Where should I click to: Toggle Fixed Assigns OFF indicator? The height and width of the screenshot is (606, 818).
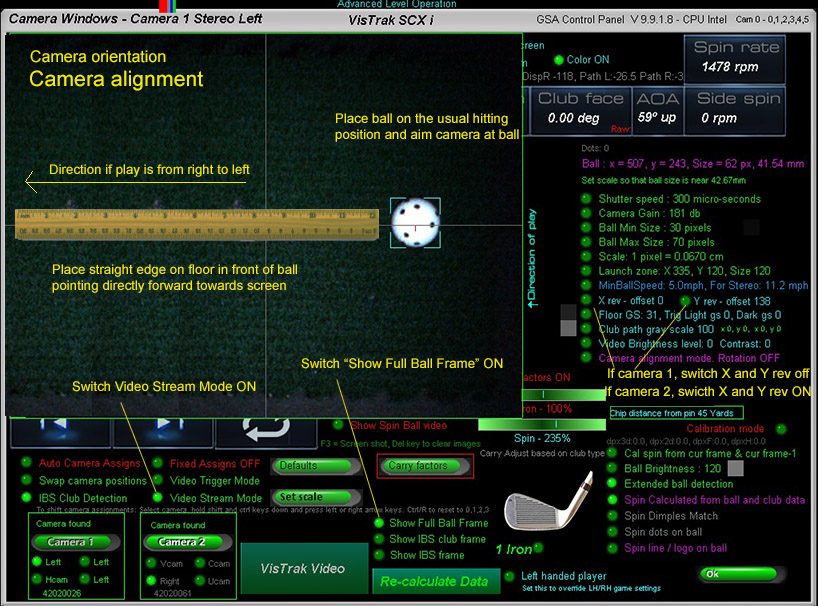(157, 463)
